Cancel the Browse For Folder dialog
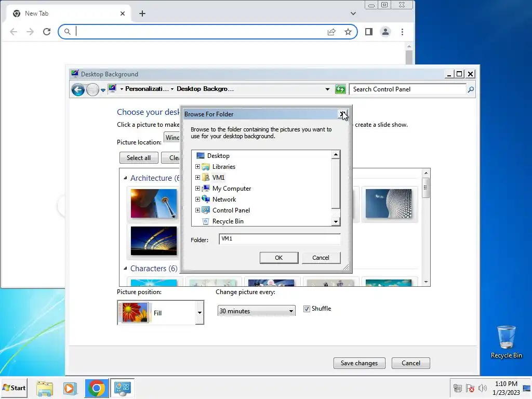Image resolution: width=532 pixels, height=399 pixels. point(321,258)
